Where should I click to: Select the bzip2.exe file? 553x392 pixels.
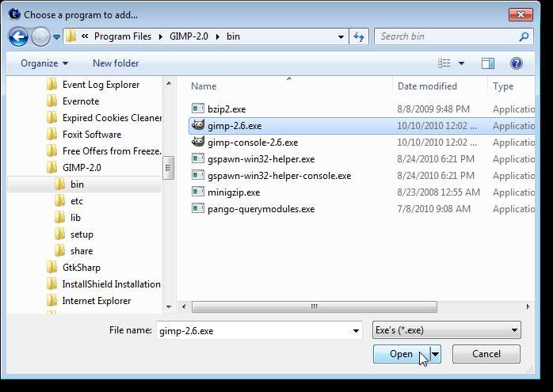[227, 109]
